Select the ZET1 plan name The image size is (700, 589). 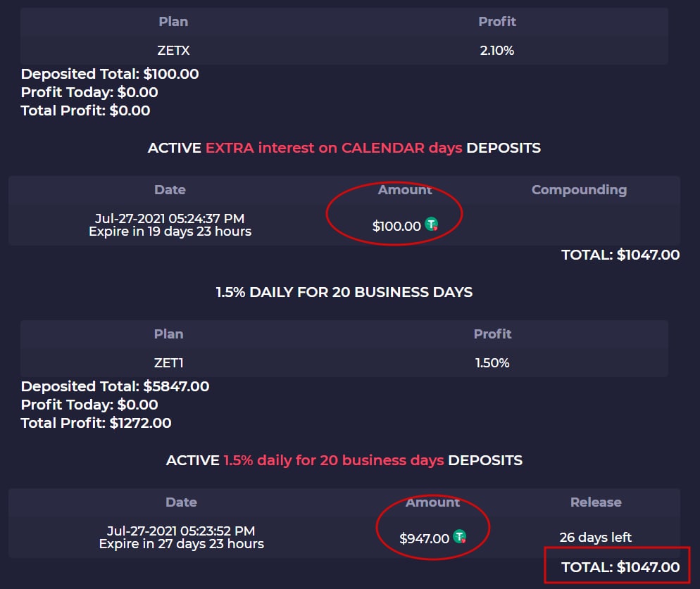(x=169, y=363)
